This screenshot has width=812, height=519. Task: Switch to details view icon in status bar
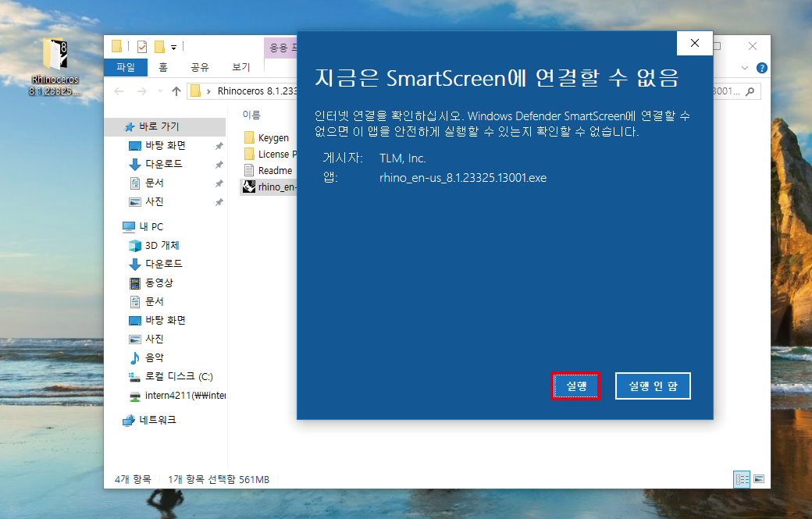tap(742, 479)
